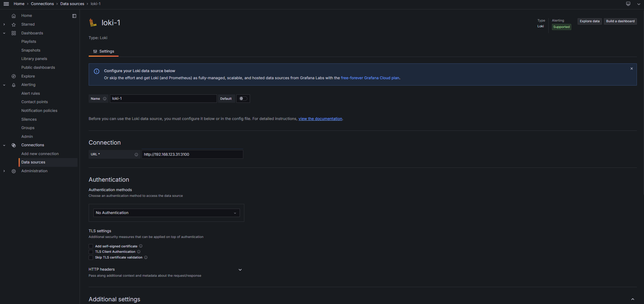Dismiss the Loki configuration banner
This screenshot has height=304, width=644.
(x=632, y=68)
